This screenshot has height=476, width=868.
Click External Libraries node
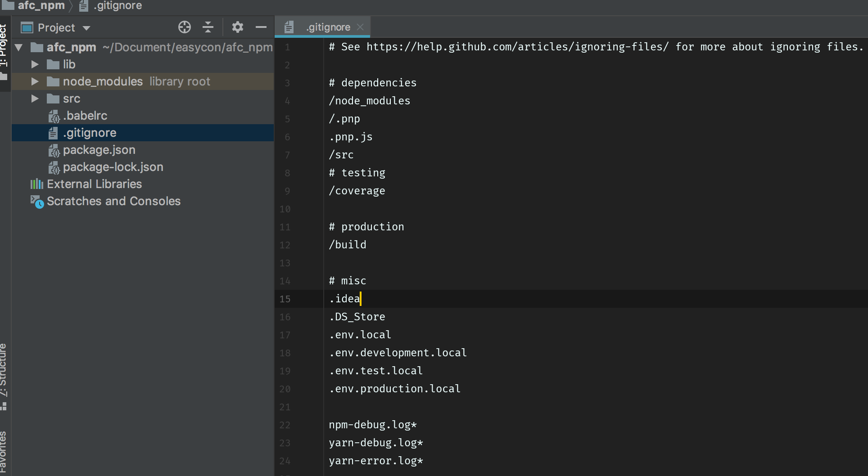94,184
